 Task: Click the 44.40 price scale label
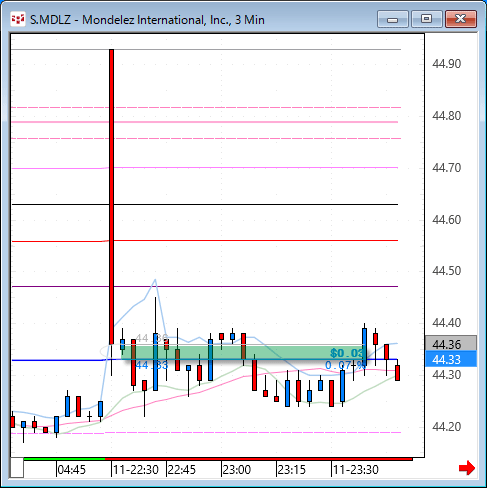pyautogui.click(x=446, y=323)
